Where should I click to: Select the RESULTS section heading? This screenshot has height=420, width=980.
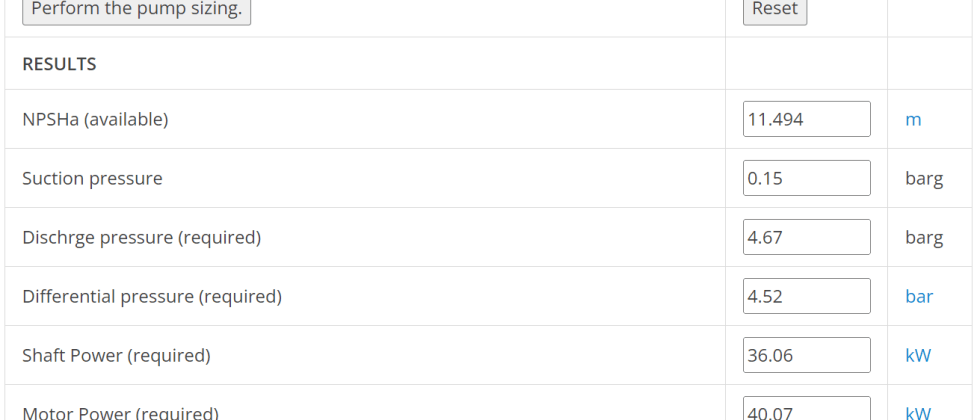pyautogui.click(x=59, y=64)
